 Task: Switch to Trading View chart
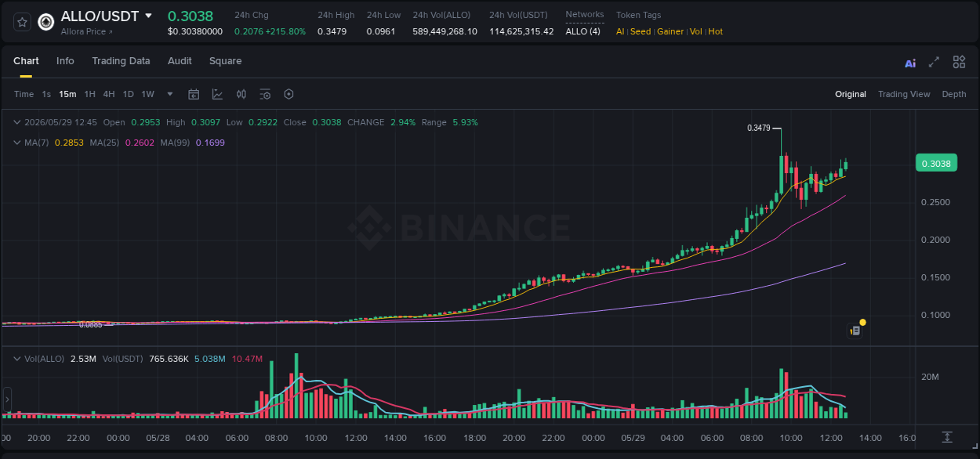(x=904, y=94)
